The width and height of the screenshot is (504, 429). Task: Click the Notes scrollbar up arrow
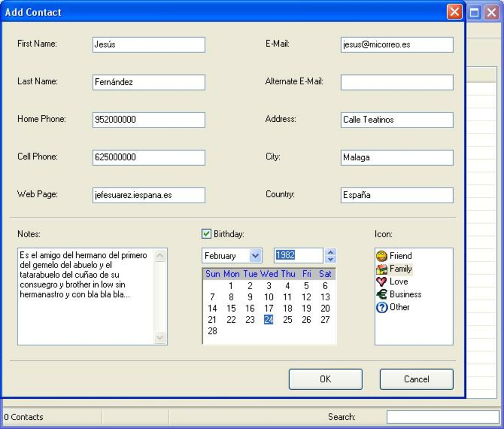(160, 255)
